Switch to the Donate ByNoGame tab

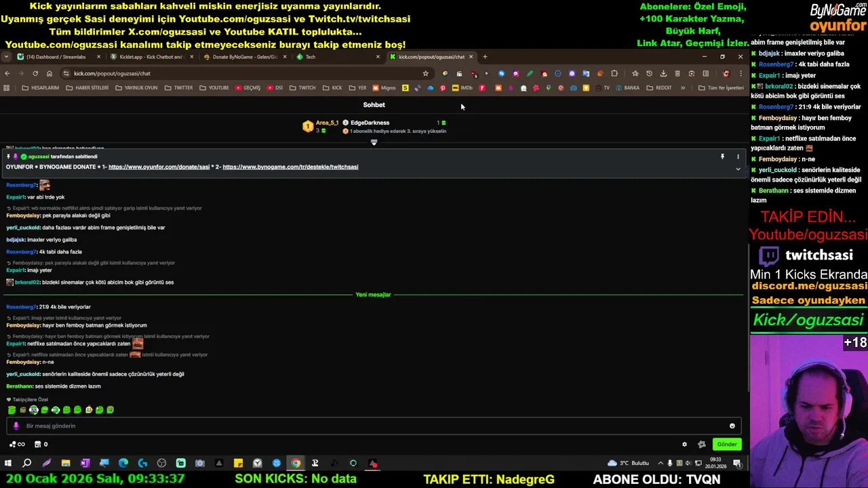pyautogui.click(x=244, y=57)
